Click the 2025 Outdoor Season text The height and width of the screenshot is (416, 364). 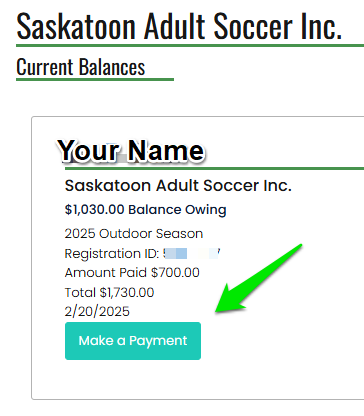(x=134, y=233)
